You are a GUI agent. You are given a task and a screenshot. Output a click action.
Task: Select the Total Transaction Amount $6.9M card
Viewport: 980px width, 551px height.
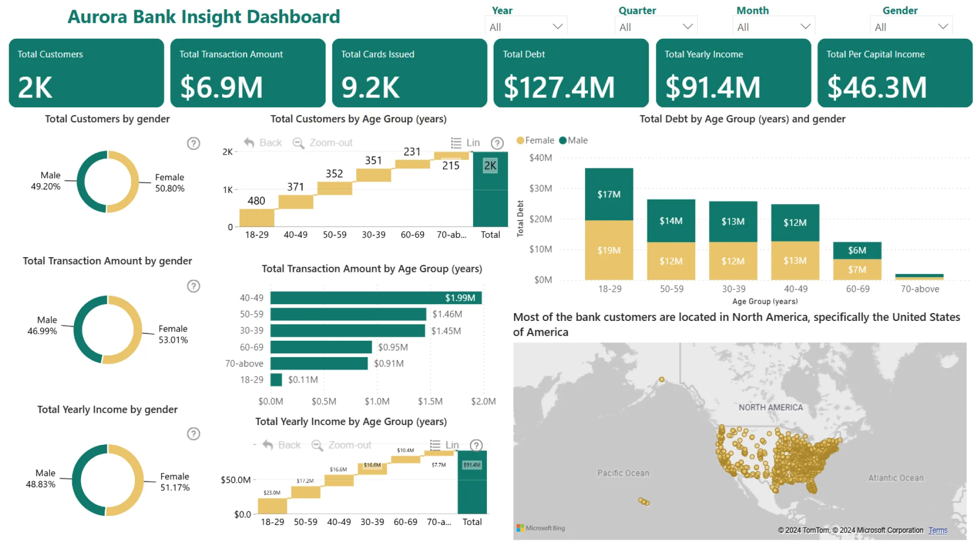(x=248, y=73)
